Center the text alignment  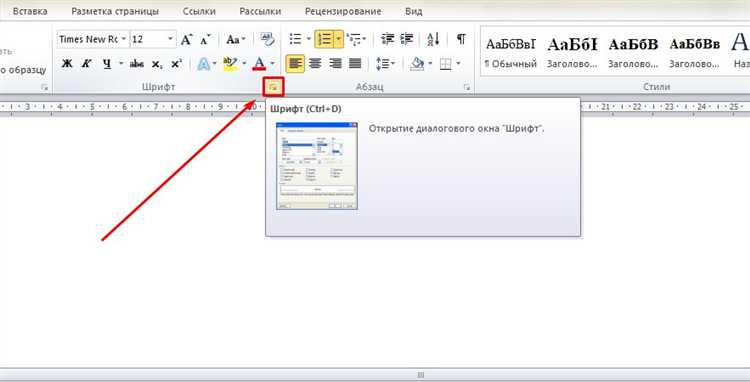pyautogui.click(x=315, y=63)
